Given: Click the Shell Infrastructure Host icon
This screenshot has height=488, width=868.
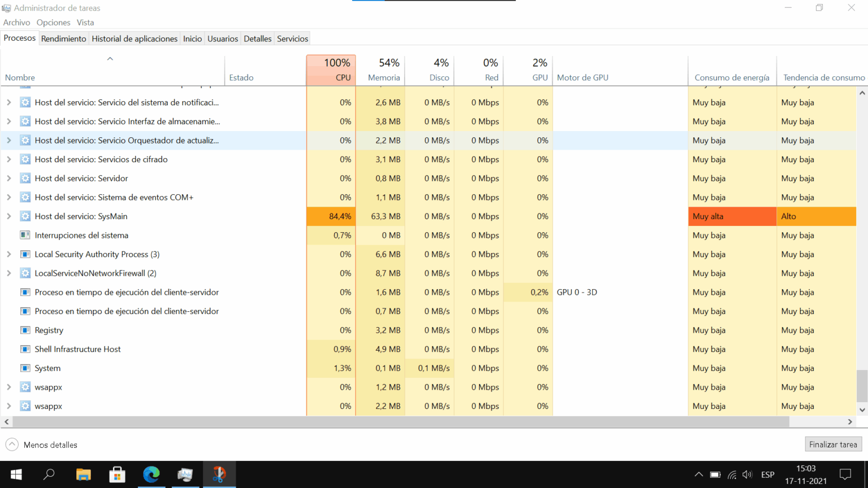Looking at the screenshot, I should click(x=25, y=349).
